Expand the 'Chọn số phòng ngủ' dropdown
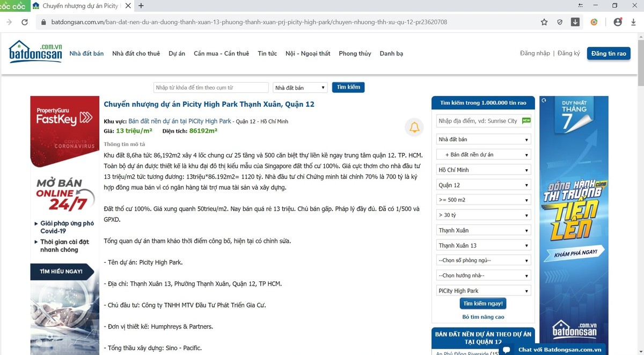The image size is (644, 355). (484, 260)
